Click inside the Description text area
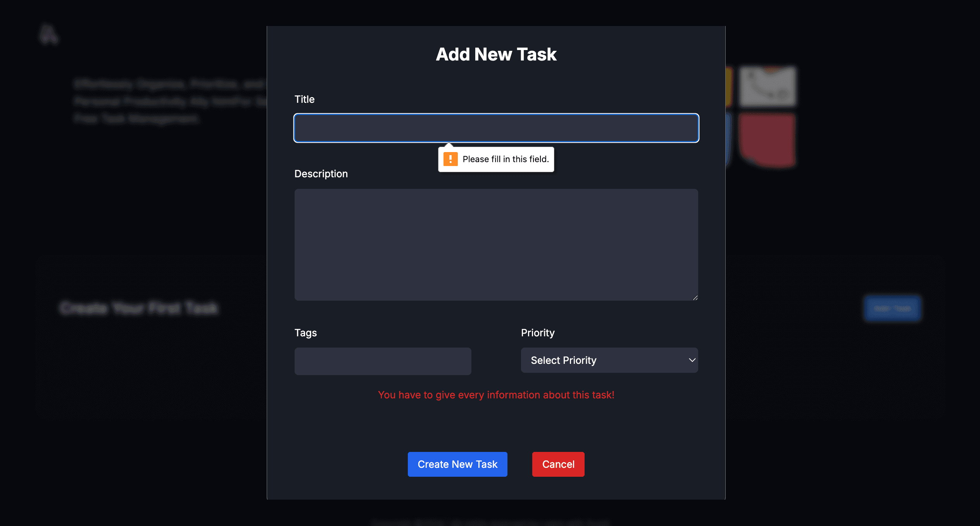Viewport: 980px width, 526px height. click(496, 244)
